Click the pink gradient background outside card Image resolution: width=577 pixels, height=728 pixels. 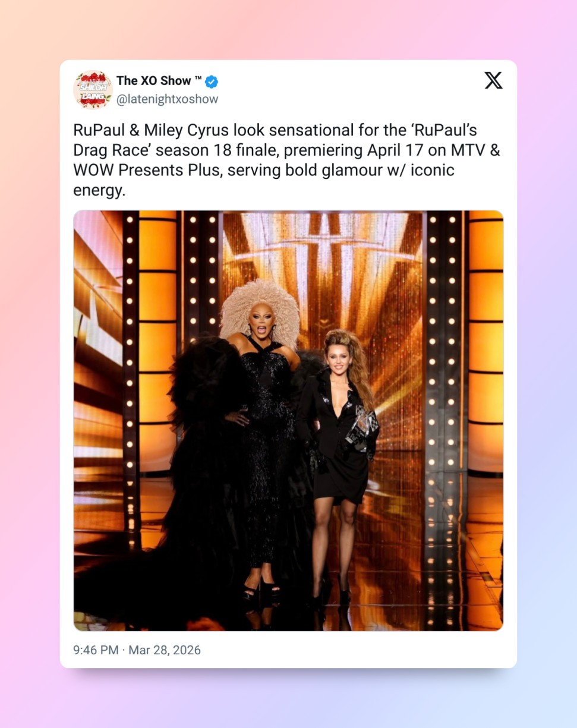point(30,357)
